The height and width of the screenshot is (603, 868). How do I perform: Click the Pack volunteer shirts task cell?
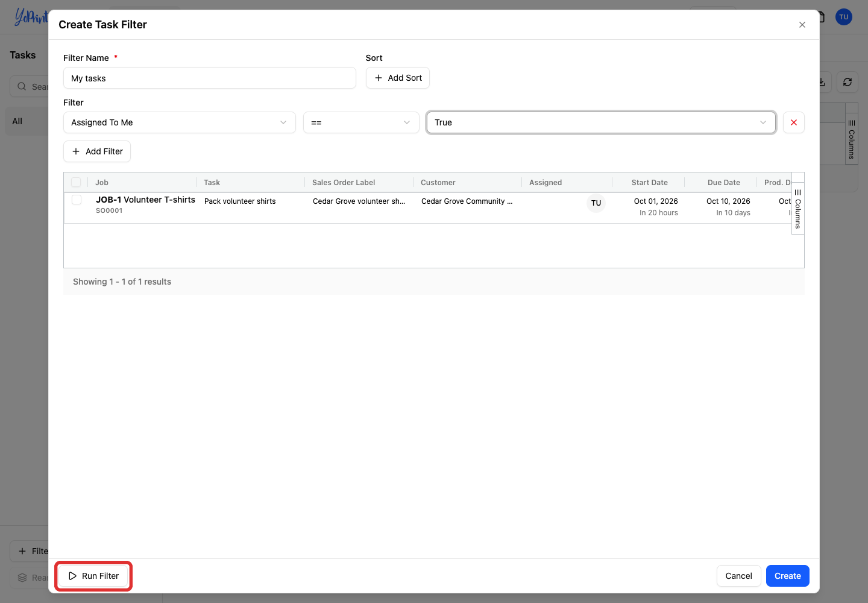[240, 201]
